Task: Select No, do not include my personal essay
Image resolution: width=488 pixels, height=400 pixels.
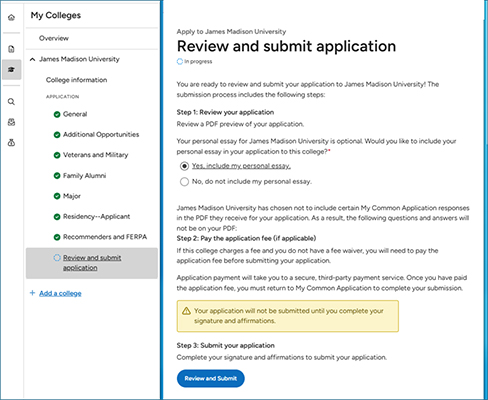Action: 184,182
